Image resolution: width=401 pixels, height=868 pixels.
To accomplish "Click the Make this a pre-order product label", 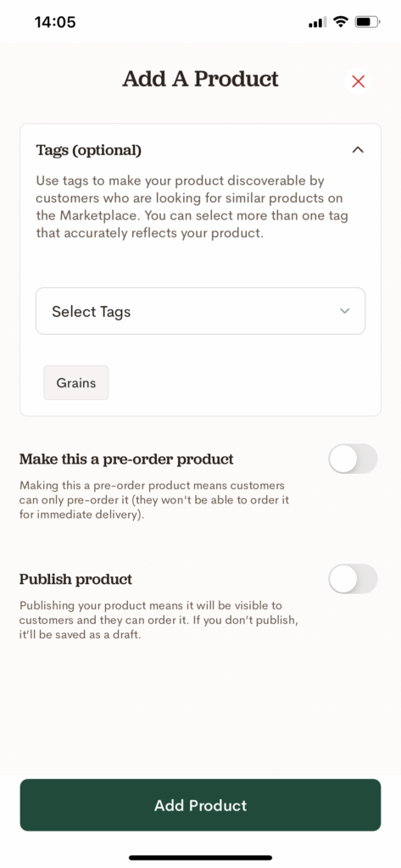I will coord(126,459).
